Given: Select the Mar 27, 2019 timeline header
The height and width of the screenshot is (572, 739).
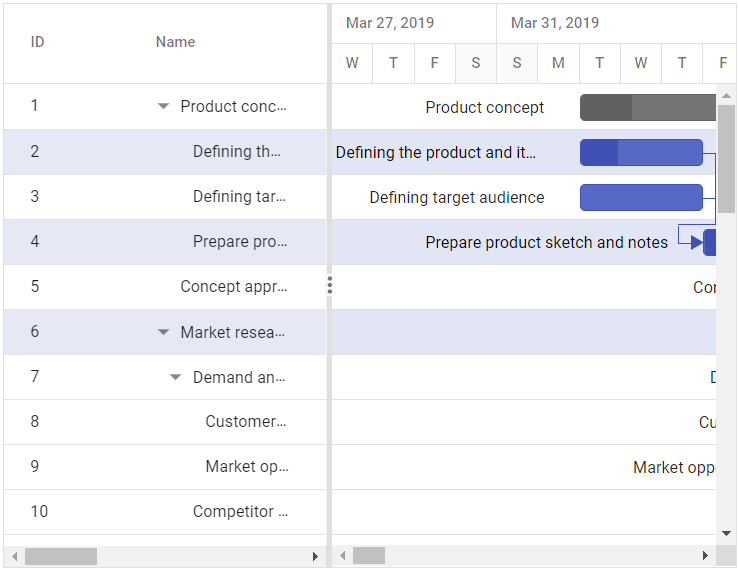Looking at the screenshot, I should coord(390,23).
